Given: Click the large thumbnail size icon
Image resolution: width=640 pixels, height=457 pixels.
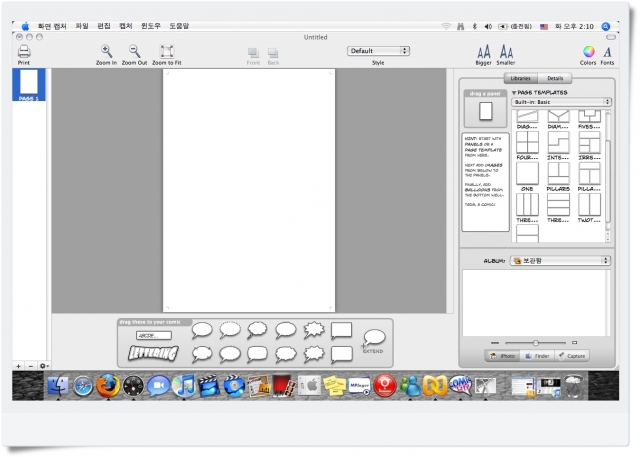Looking at the screenshot, I should [x=574, y=343].
